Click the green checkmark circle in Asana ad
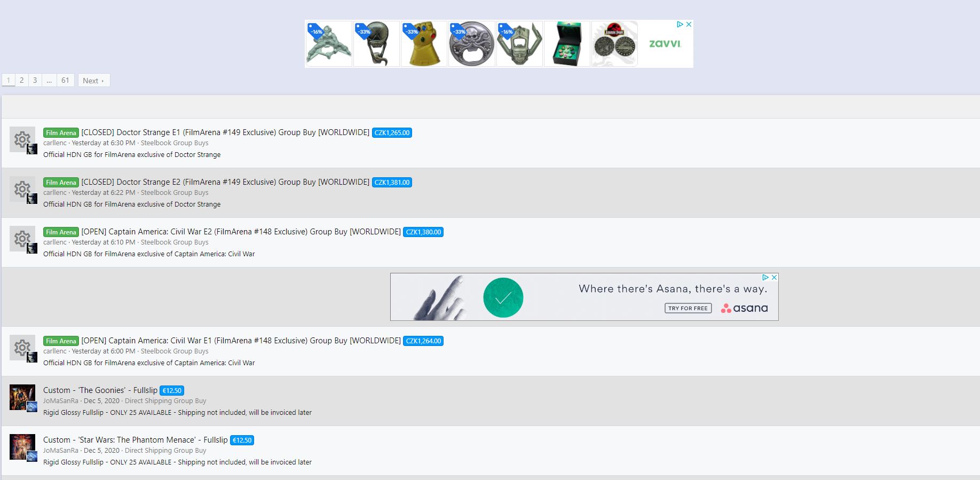 [503, 297]
